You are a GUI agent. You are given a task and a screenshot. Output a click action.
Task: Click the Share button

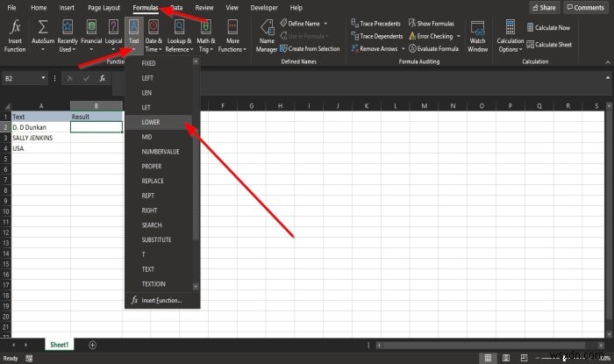click(545, 7)
